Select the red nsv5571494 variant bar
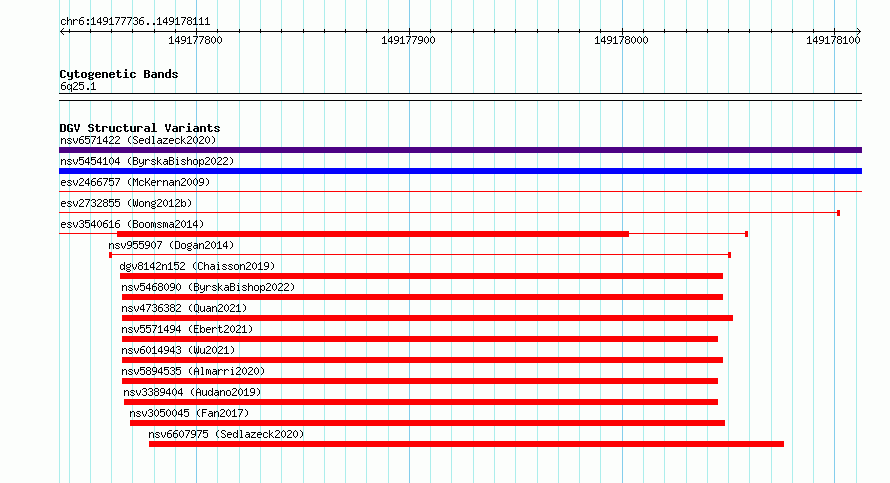890x483 pixels. pyautogui.click(x=420, y=339)
